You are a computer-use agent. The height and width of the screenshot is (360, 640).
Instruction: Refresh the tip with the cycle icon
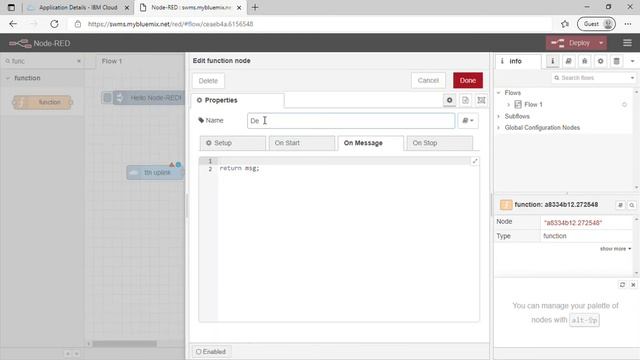click(x=622, y=284)
